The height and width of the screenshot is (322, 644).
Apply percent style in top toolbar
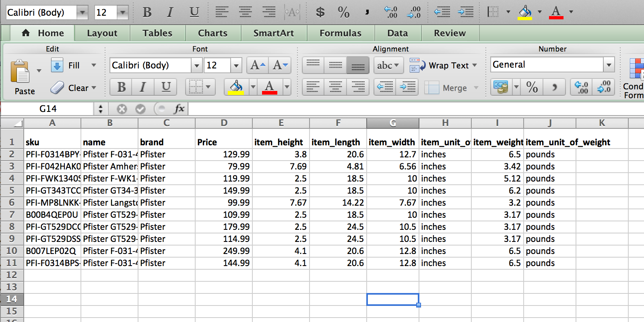343,12
